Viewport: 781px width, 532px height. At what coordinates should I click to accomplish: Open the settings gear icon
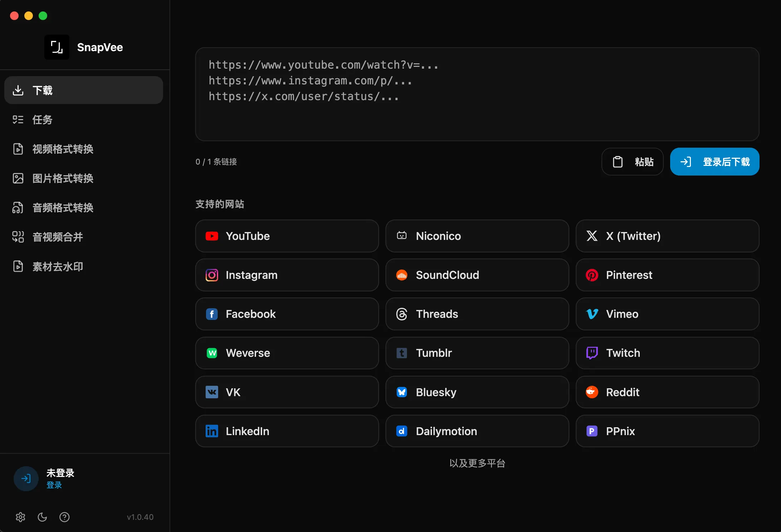click(20, 517)
